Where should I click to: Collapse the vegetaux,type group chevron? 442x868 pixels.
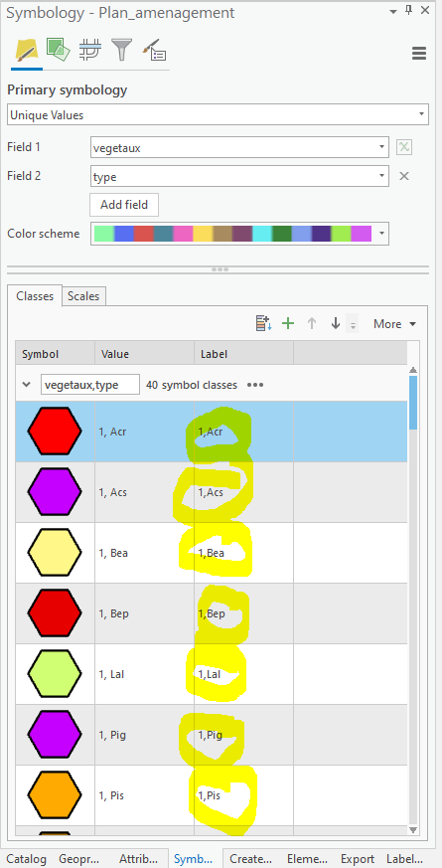pyautogui.click(x=26, y=385)
